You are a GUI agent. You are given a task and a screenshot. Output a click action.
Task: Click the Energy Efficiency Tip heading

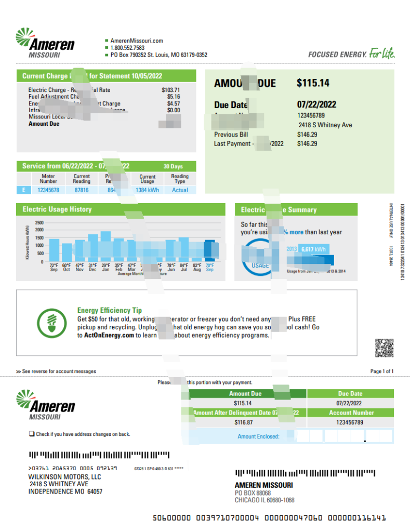coord(110,310)
